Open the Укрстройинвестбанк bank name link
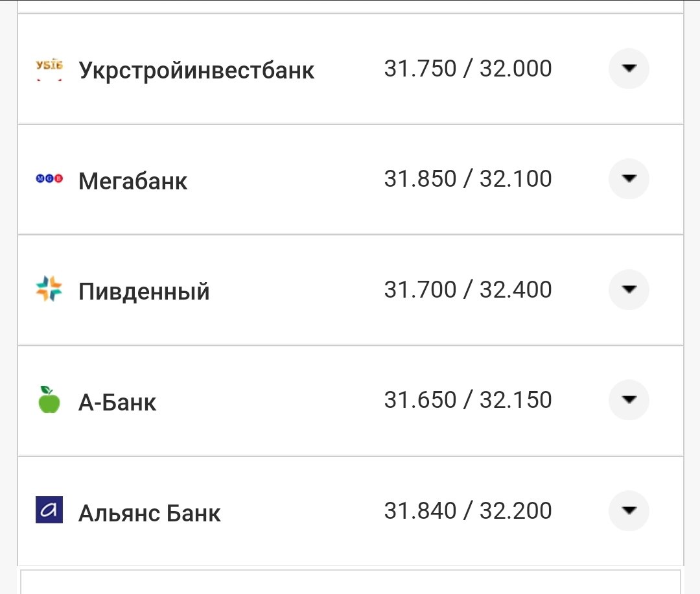 click(196, 70)
